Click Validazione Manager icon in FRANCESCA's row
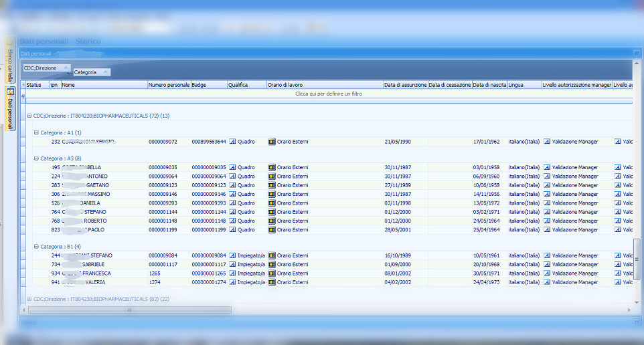 pos(547,273)
